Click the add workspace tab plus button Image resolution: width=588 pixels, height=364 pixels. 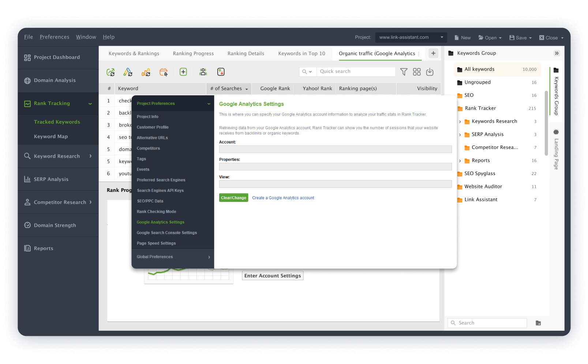pos(433,53)
